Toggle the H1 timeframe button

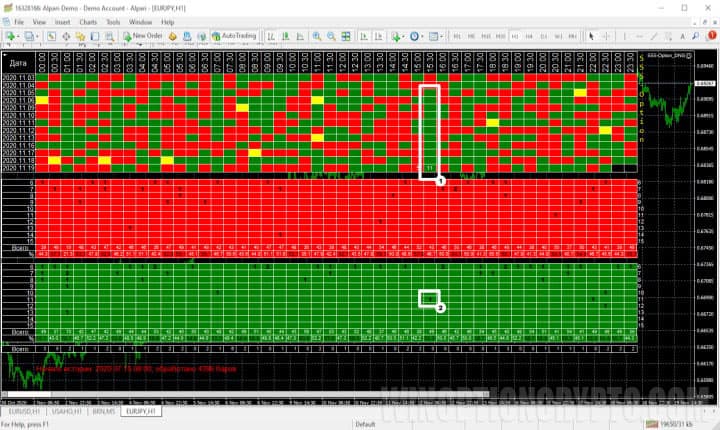[515, 36]
